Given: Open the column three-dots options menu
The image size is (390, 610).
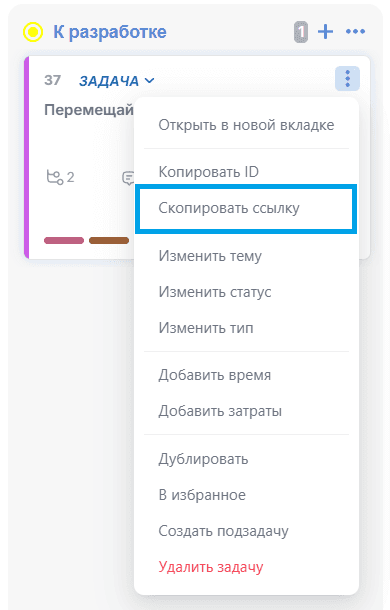Looking at the screenshot, I should (x=355, y=32).
